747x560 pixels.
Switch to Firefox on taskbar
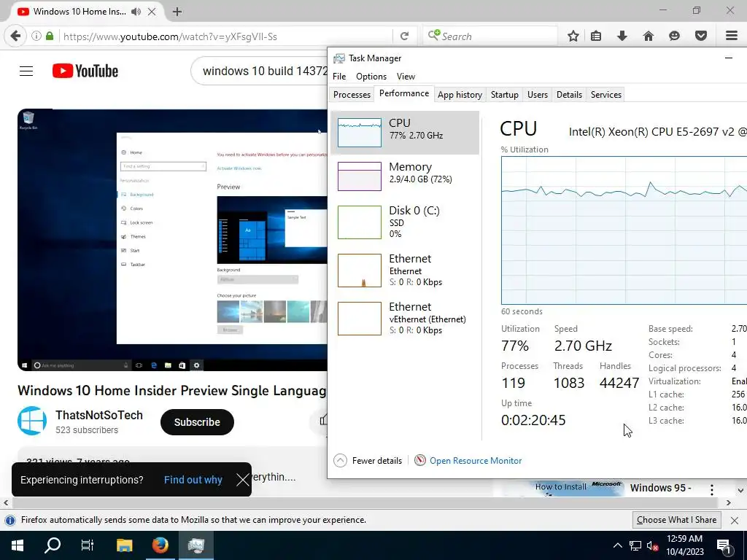pos(160,545)
